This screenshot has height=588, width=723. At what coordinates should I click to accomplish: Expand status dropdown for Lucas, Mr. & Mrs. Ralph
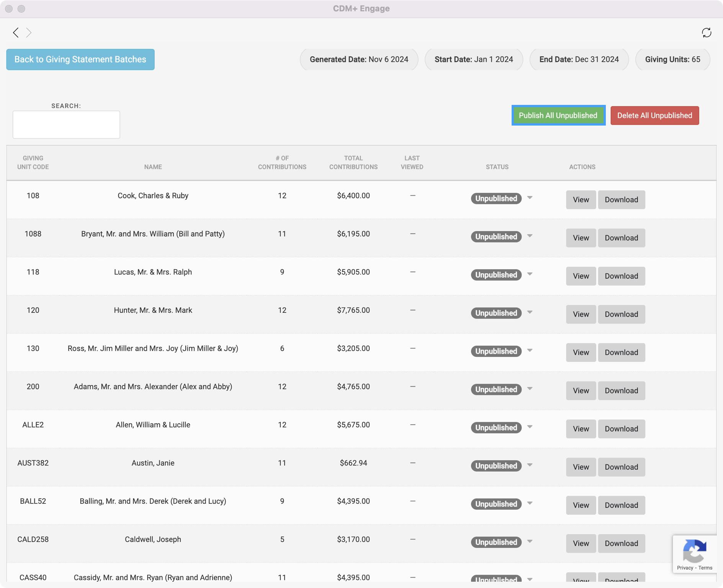coord(530,274)
